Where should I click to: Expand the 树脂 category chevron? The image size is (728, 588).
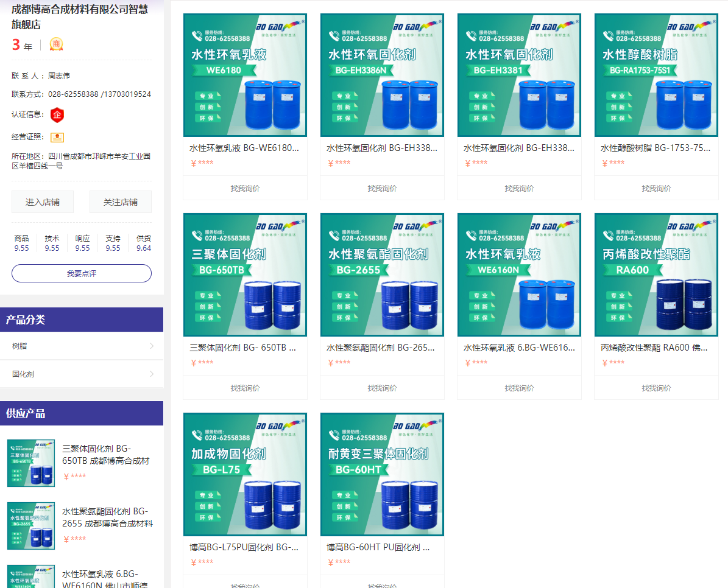(x=152, y=346)
